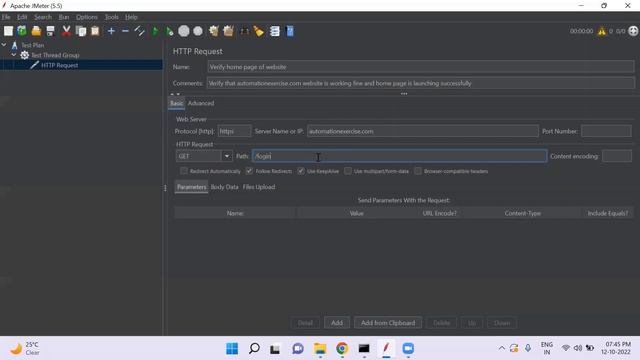Open the Help toolbar icon
This screenshot has height=360, width=640.
click(x=290, y=31)
